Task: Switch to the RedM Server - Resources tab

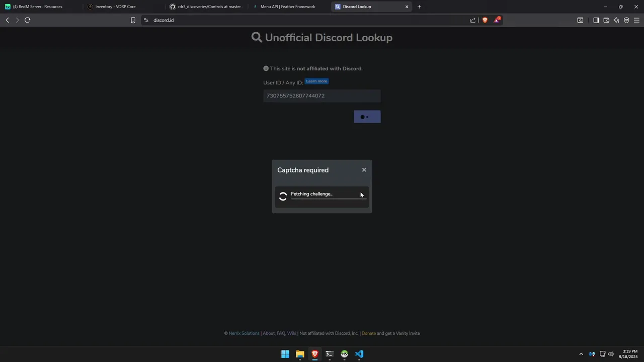Action: (40, 7)
